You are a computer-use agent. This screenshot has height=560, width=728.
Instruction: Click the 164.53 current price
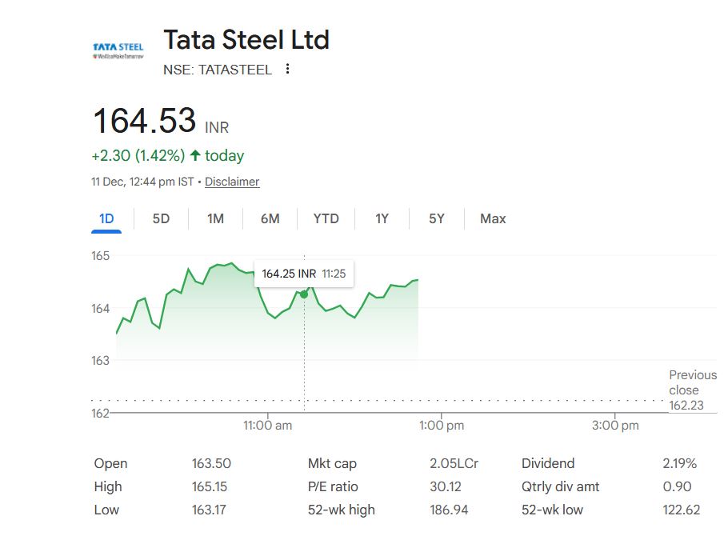coord(145,121)
